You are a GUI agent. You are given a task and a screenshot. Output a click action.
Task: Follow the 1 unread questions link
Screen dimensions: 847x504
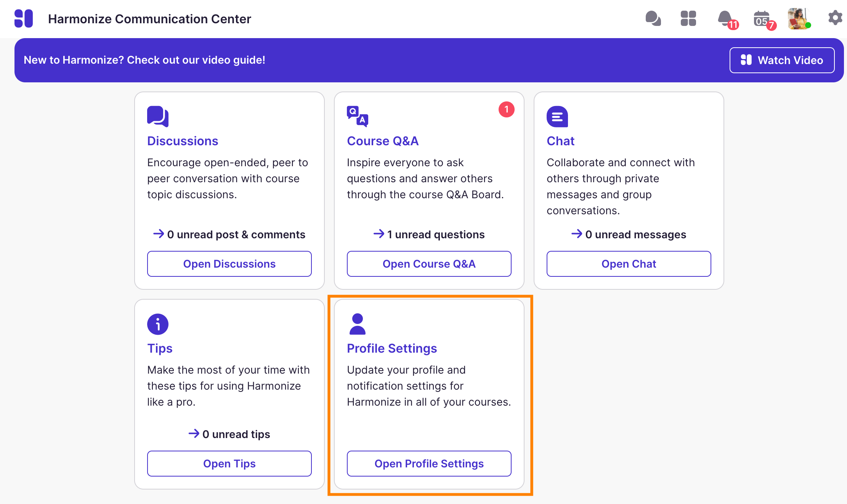coord(429,234)
